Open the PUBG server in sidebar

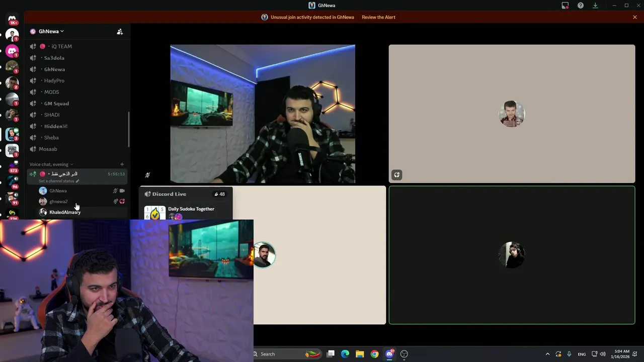(12, 150)
